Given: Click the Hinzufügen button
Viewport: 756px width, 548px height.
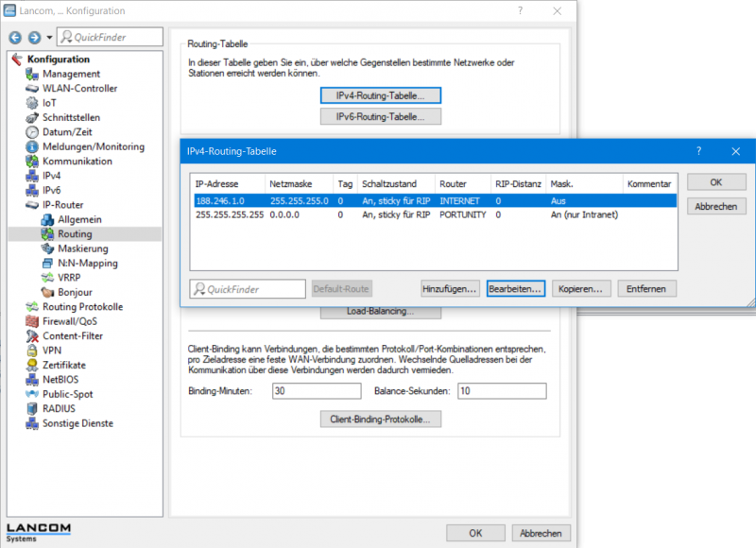Looking at the screenshot, I should 450,288.
